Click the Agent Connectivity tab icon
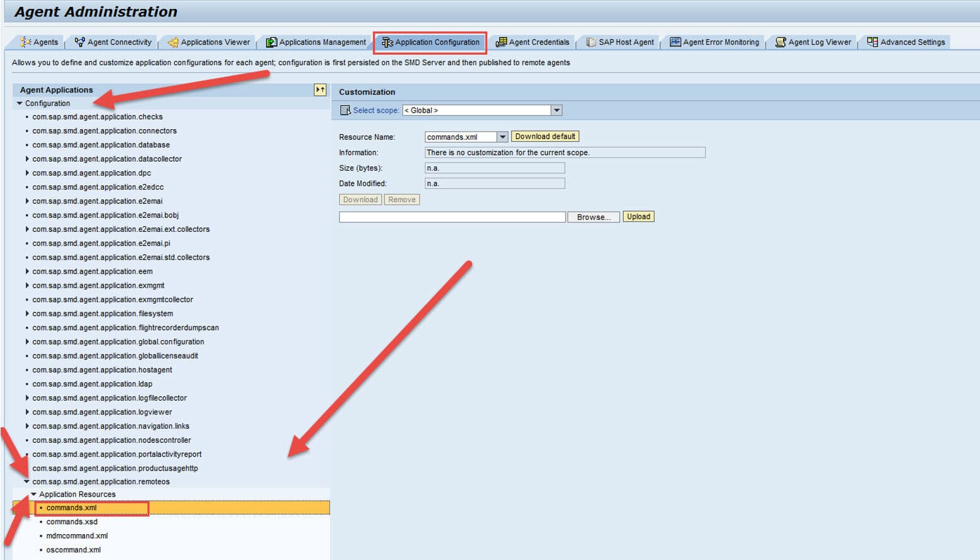 [80, 42]
